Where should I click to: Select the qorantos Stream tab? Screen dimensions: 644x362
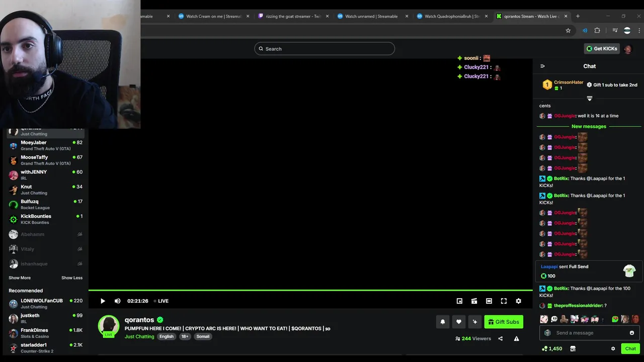(532, 16)
